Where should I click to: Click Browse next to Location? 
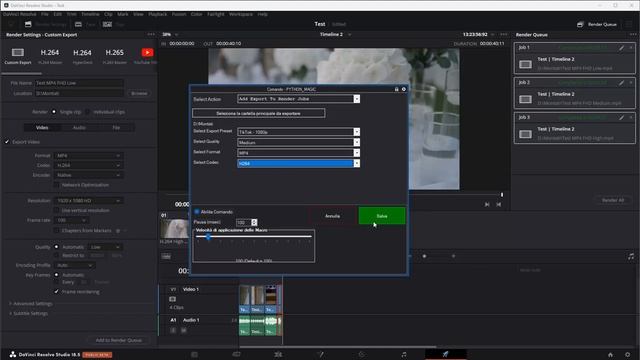pos(139,93)
